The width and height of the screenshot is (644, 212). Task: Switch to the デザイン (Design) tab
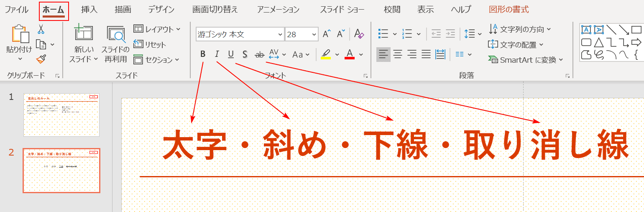pos(161,9)
